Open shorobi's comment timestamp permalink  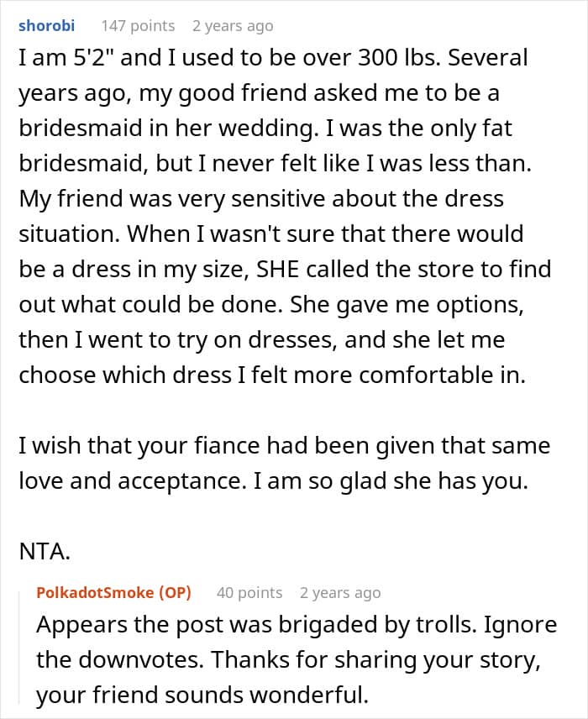233,26
